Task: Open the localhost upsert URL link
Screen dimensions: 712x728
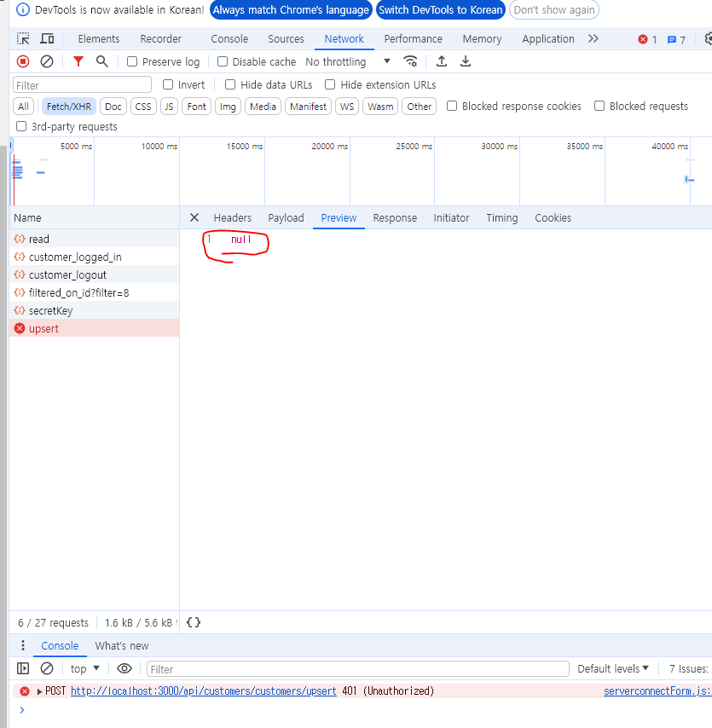Action: 203,691
